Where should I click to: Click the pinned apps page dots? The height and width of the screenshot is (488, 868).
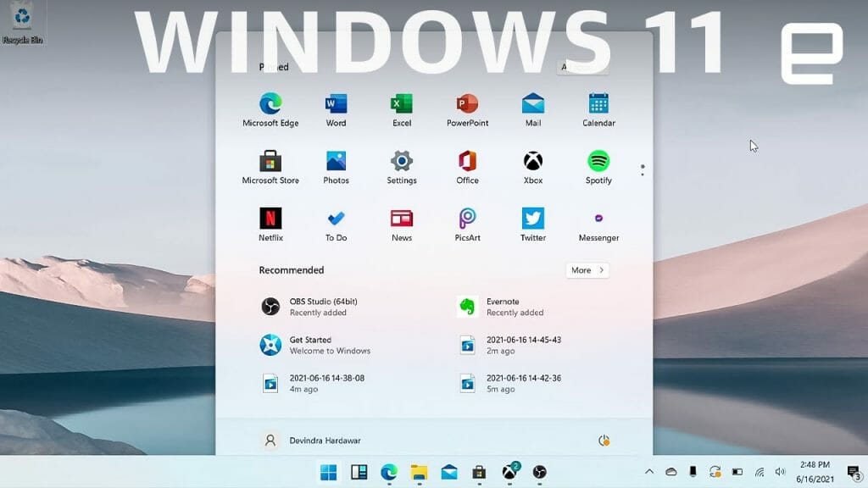coord(643,170)
